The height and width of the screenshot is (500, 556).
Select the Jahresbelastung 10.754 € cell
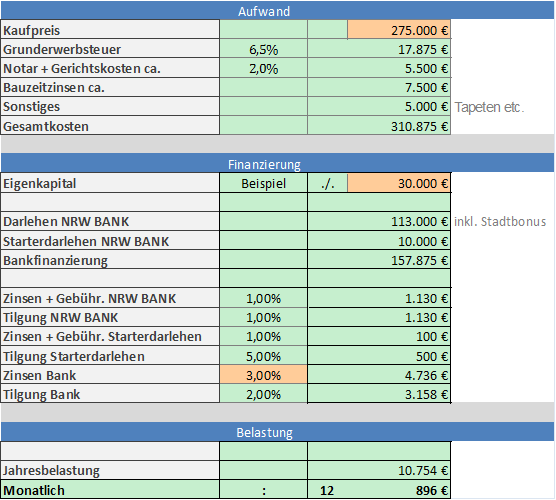pos(379,470)
